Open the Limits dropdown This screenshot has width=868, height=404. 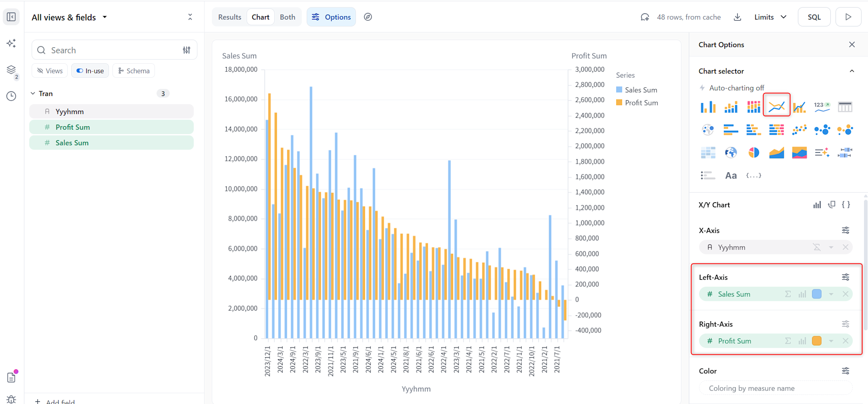click(x=770, y=17)
